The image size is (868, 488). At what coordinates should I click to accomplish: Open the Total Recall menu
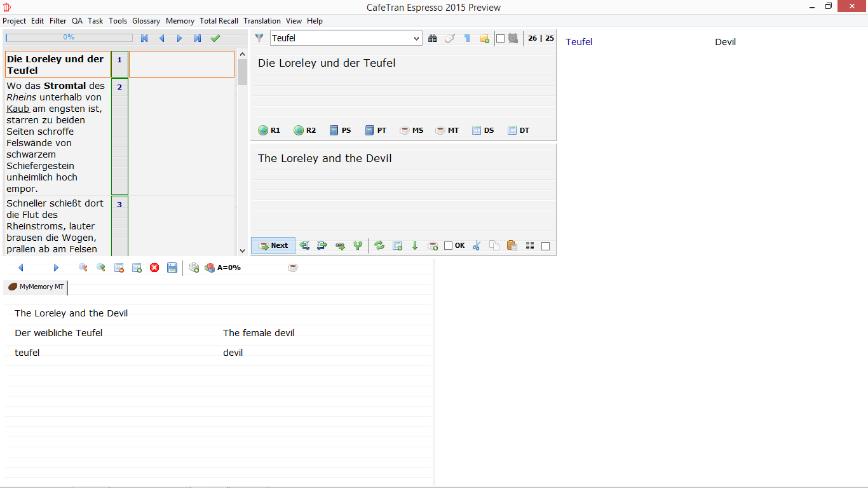pos(219,21)
